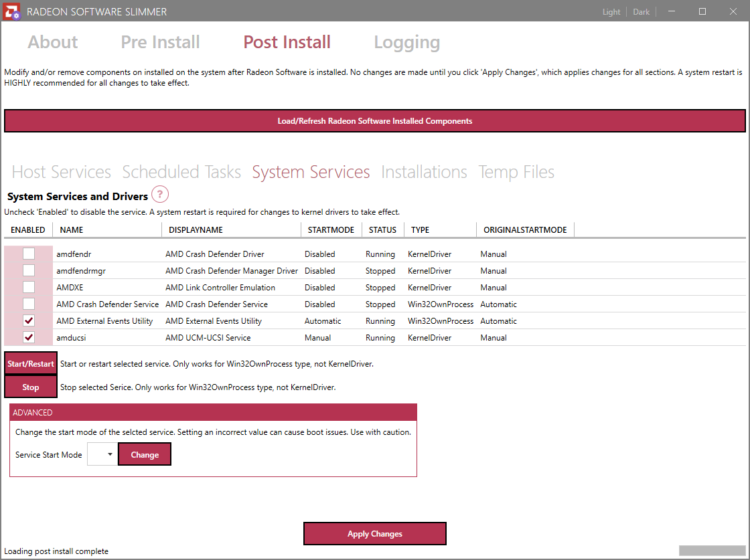The height and width of the screenshot is (560, 750).
Task: Sort by the ORIGINALSTARTMODE column header
Action: 525,230
